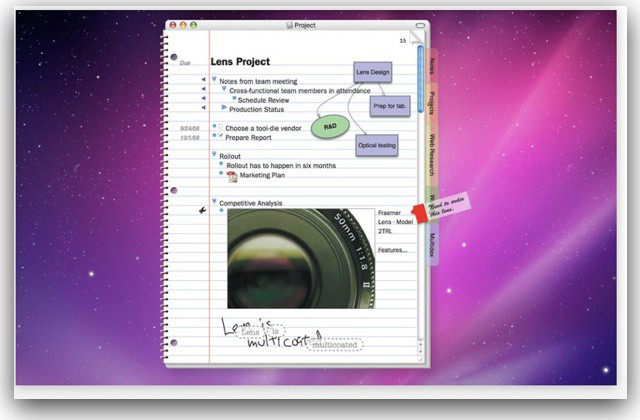Collapse the Notes from team meeting outline
This screenshot has height=420, width=640.
[x=214, y=80]
